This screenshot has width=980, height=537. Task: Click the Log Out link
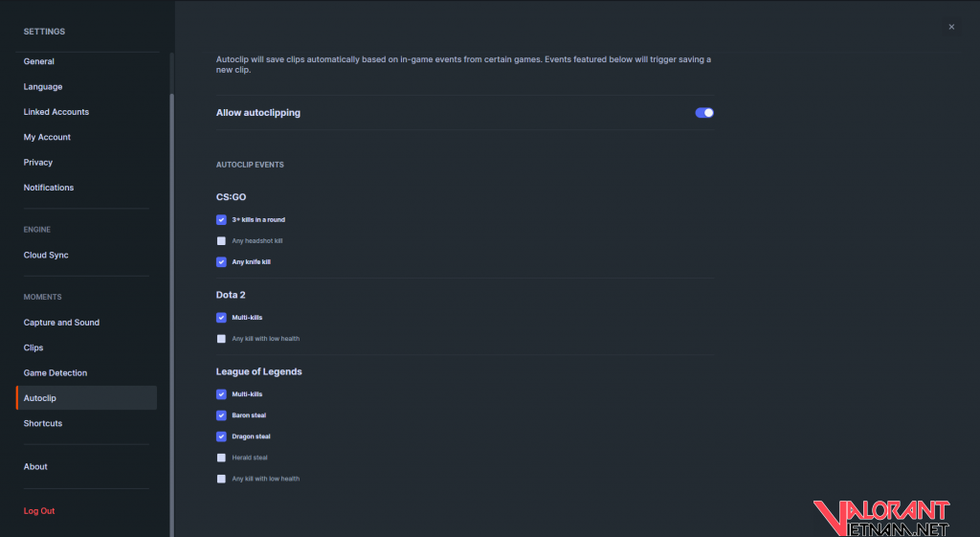click(x=39, y=511)
